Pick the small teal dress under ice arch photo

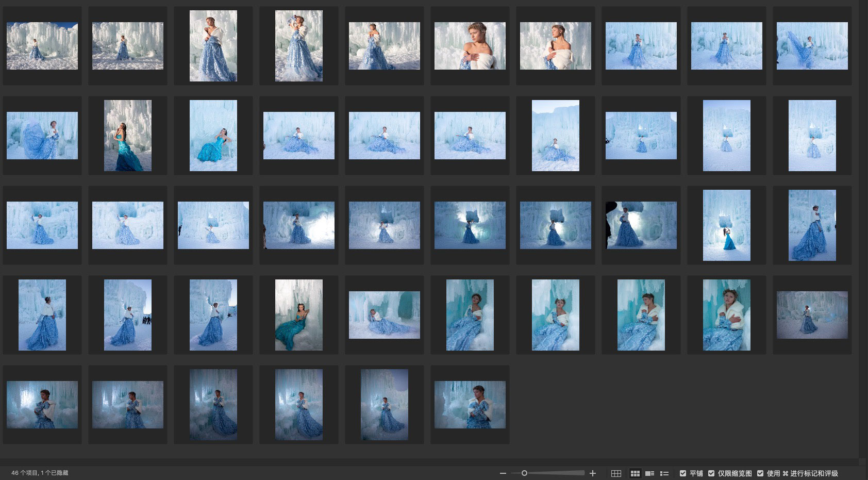coord(727,225)
